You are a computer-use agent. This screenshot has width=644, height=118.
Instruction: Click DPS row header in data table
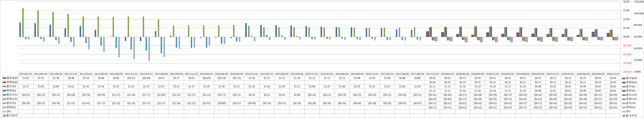coord(10,112)
